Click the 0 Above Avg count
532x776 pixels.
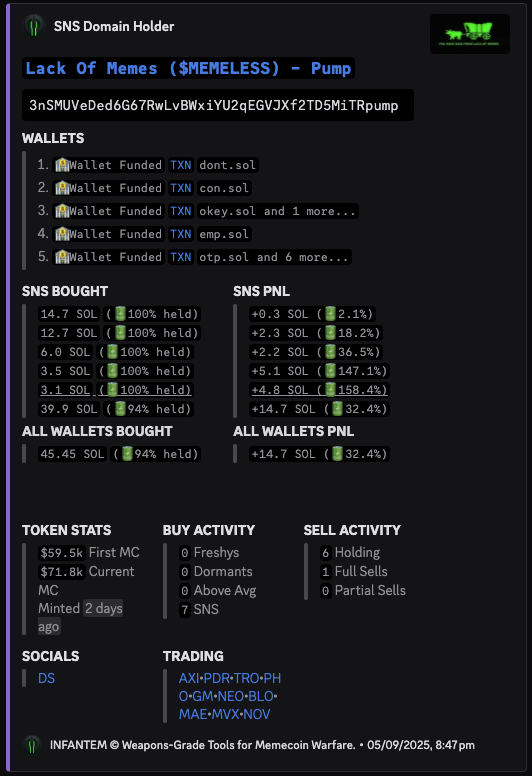click(185, 591)
